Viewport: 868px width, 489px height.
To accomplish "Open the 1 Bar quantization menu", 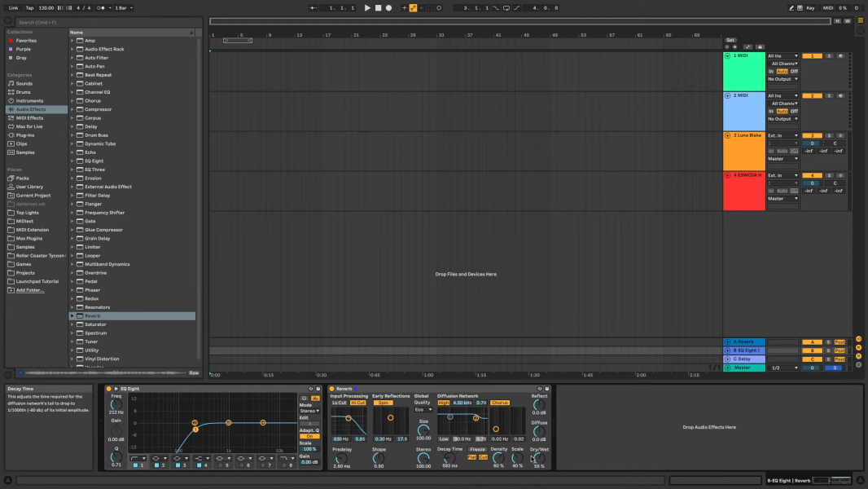I will (x=124, y=8).
